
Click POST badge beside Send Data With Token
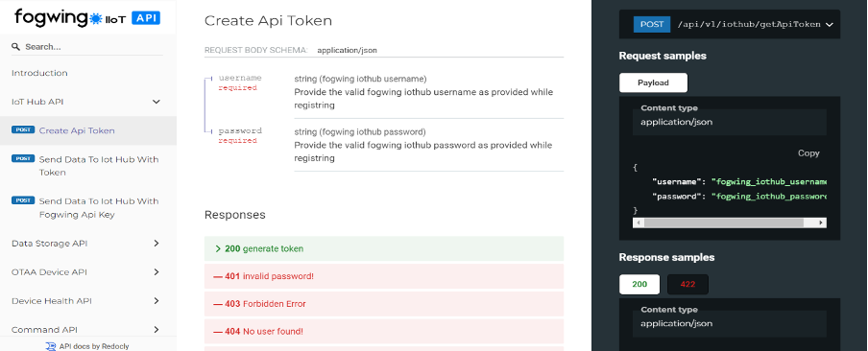coord(23,158)
